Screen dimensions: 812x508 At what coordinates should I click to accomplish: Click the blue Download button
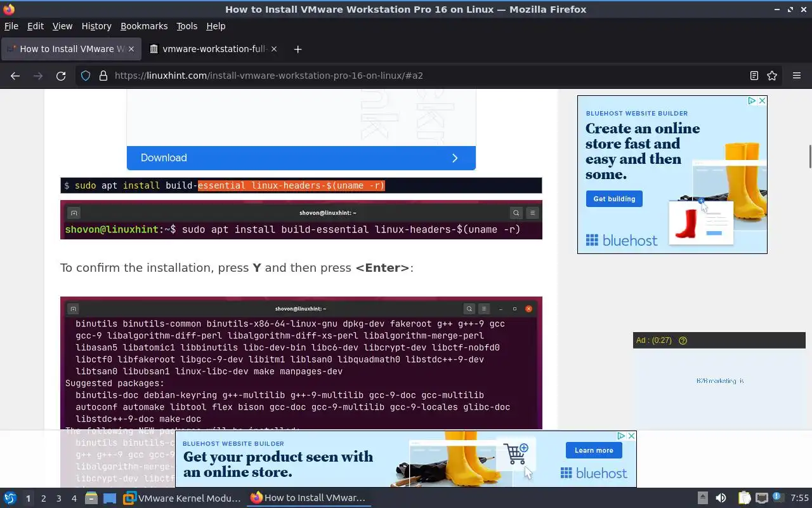tap(301, 158)
